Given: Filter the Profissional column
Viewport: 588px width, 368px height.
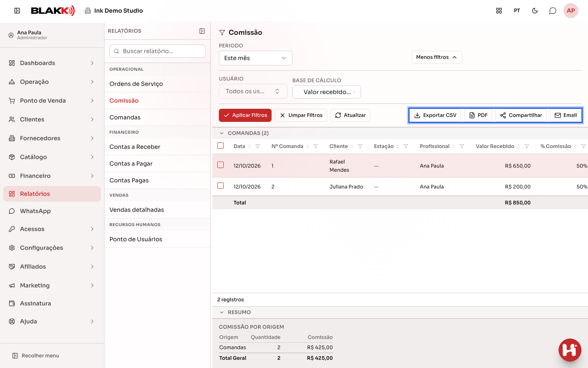Looking at the screenshot, I should point(462,146).
